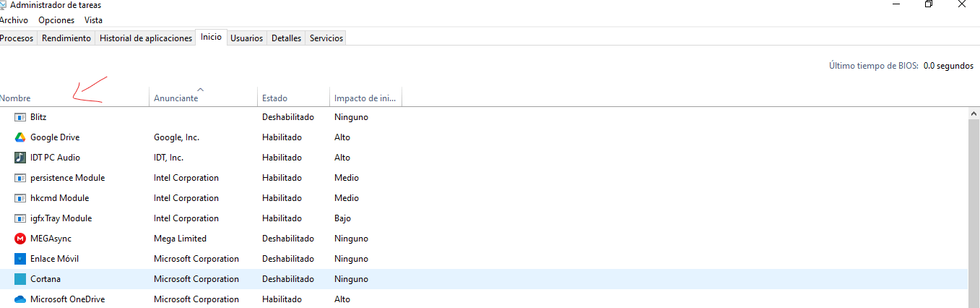Sort by Impacto de inicio column header
The height and width of the screenshot is (308, 980).
(x=365, y=98)
